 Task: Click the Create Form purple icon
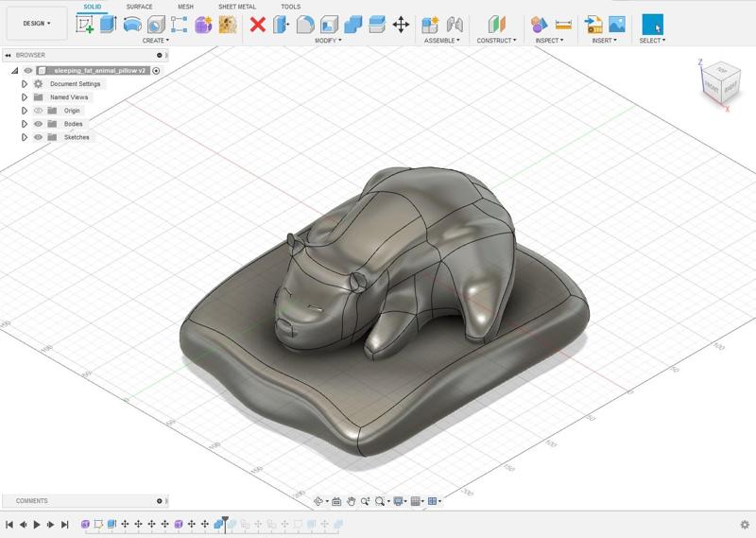[x=203, y=25]
